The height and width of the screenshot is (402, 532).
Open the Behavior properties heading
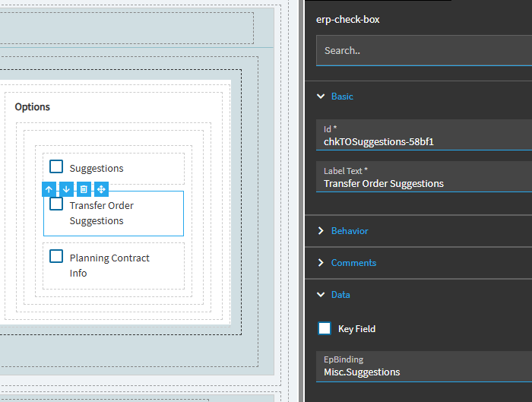pyautogui.click(x=350, y=231)
